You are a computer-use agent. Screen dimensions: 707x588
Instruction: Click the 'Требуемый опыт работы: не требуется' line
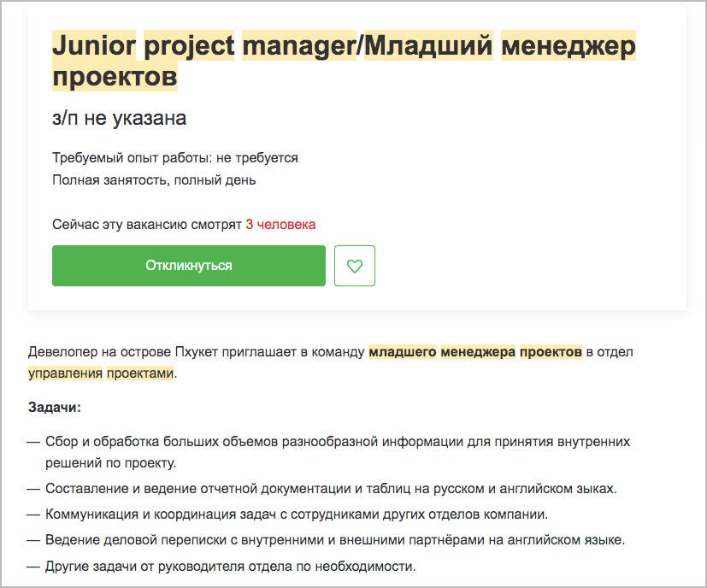coord(175,158)
